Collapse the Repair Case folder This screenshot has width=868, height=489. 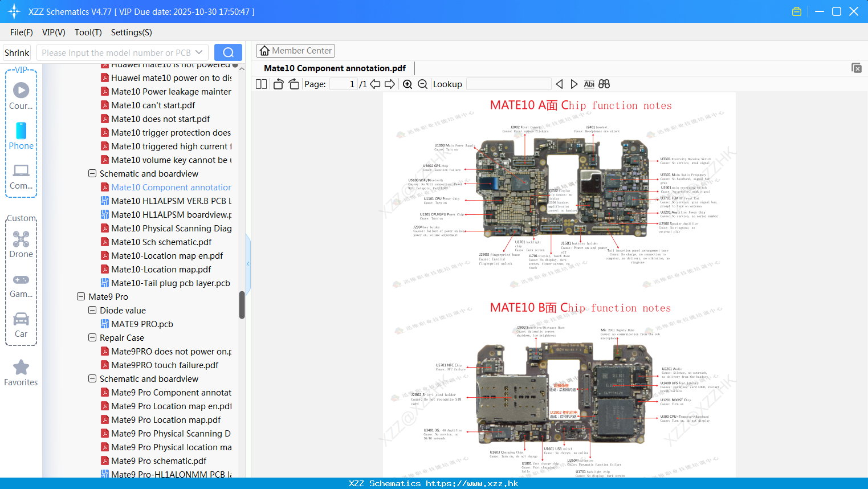pos(92,338)
